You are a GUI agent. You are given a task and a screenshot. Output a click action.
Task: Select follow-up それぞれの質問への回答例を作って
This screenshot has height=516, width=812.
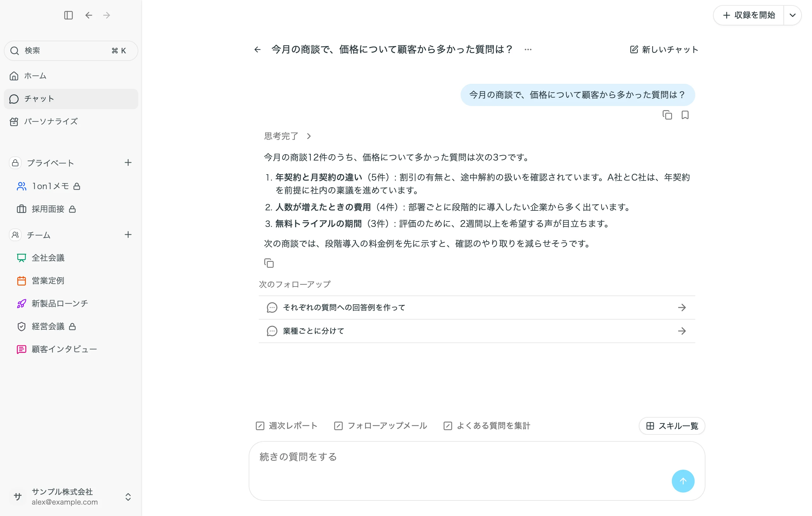477,308
